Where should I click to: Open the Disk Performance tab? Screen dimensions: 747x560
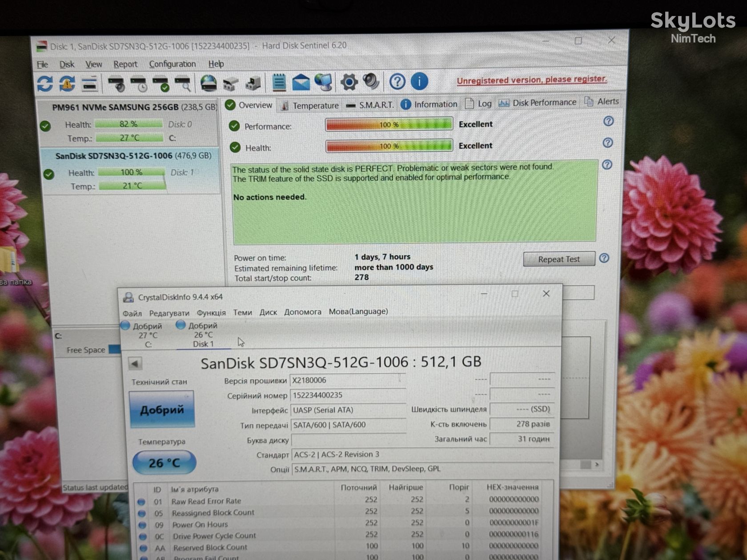tap(537, 103)
